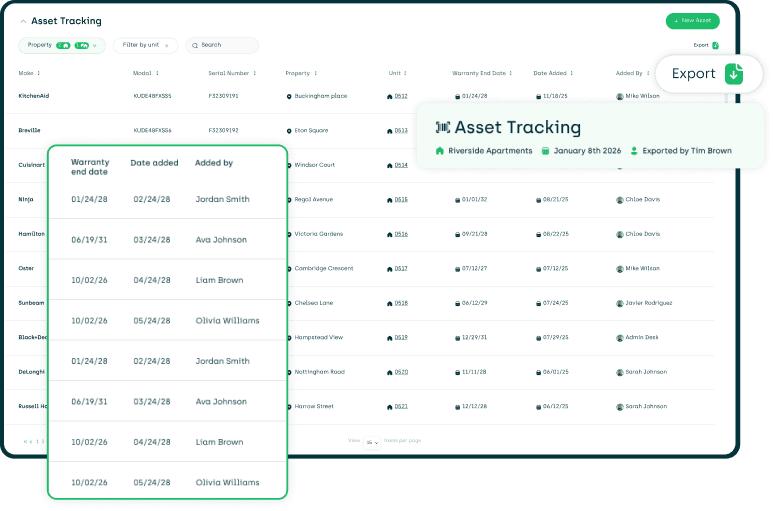Click Admin Desk avatar icon

pos(620,338)
